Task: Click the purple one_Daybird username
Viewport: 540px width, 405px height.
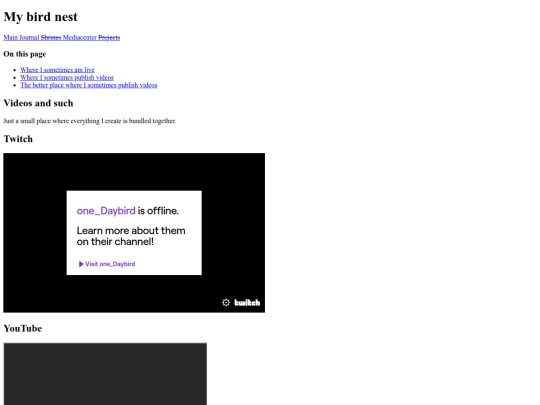Action: (x=106, y=211)
